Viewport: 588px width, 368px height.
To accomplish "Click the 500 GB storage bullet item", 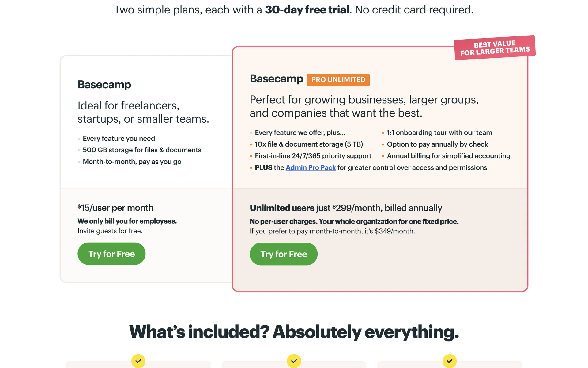I will [142, 150].
